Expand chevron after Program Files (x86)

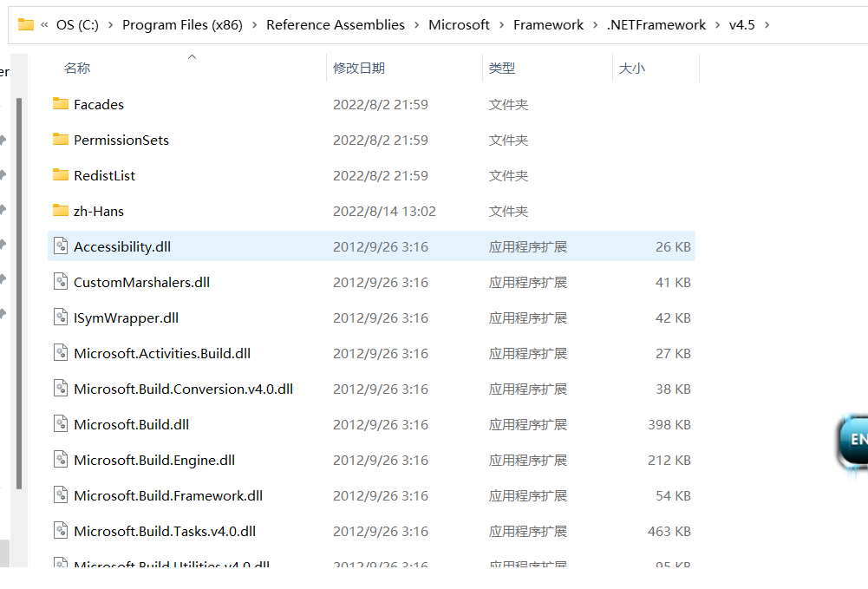coord(255,25)
